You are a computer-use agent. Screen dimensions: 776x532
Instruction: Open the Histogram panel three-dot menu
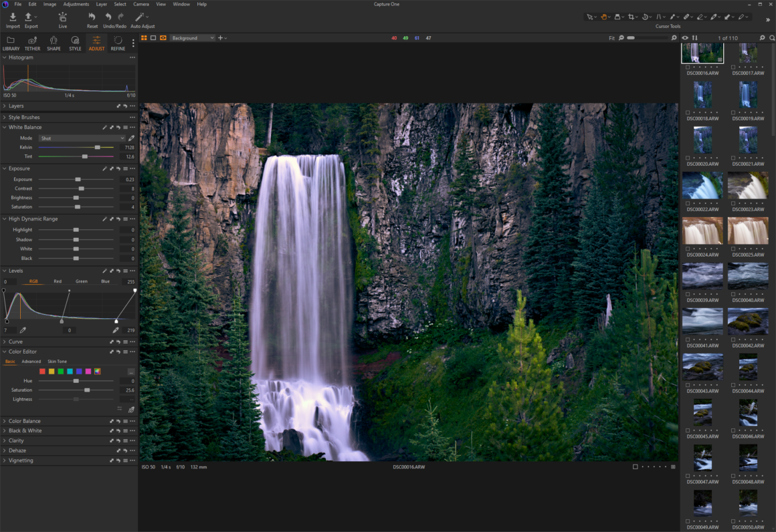pyautogui.click(x=132, y=57)
